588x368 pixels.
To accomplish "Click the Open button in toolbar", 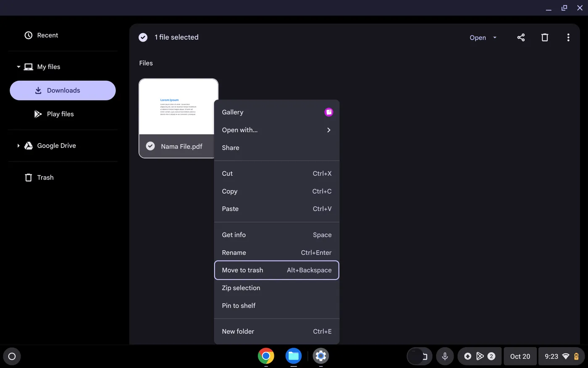I will click(478, 37).
